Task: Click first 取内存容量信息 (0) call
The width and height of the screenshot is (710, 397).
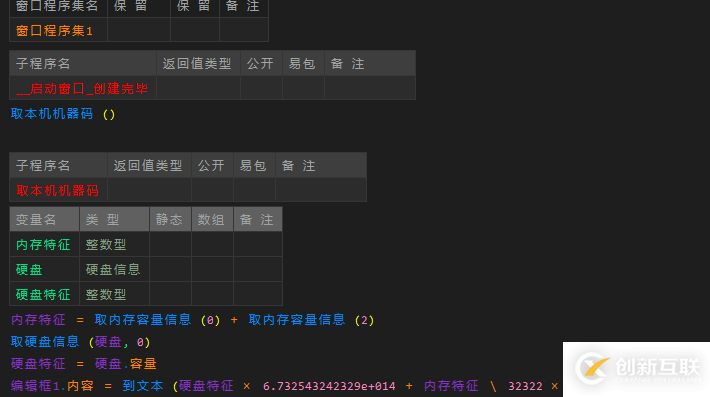Action: click(157, 320)
